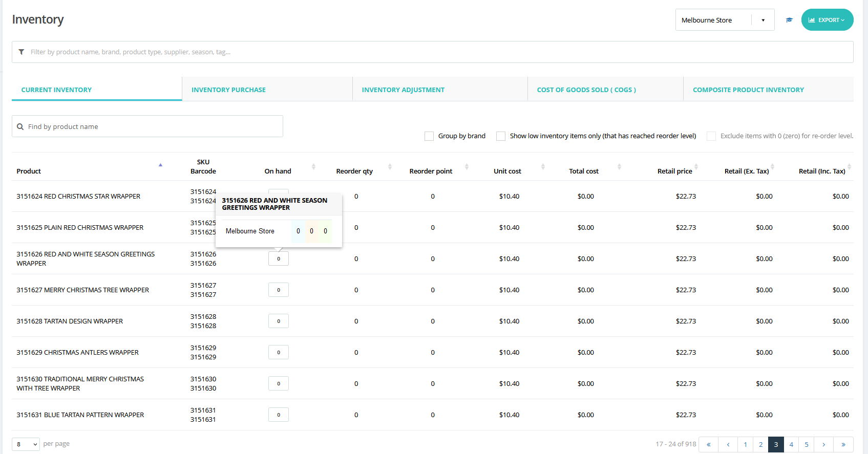Click the pink-highlighted 0 in the tooltip
Screen dimensions: 868x454
[311, 231]
